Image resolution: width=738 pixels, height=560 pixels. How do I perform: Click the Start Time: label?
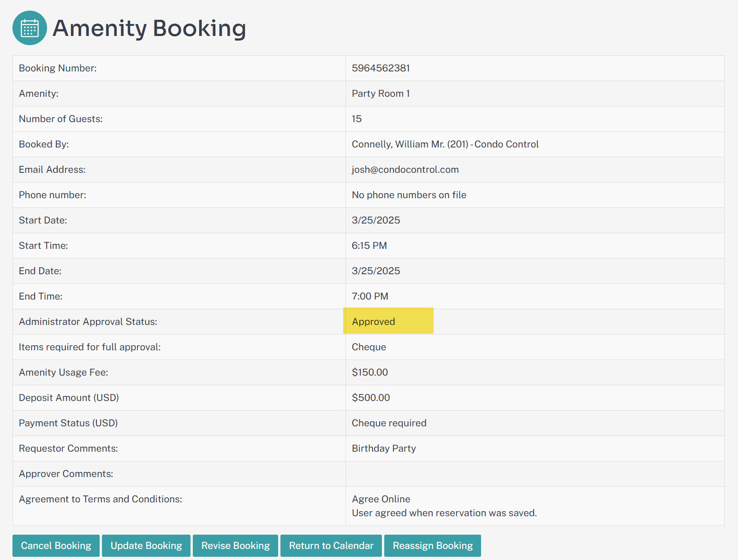pyautogui.click(x=43, y=246)
